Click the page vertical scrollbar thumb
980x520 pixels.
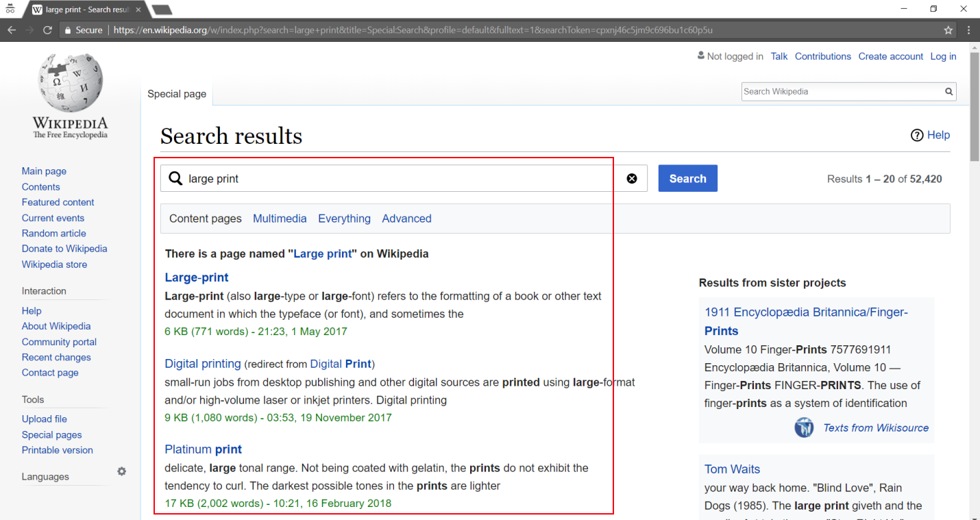point(975,106)
